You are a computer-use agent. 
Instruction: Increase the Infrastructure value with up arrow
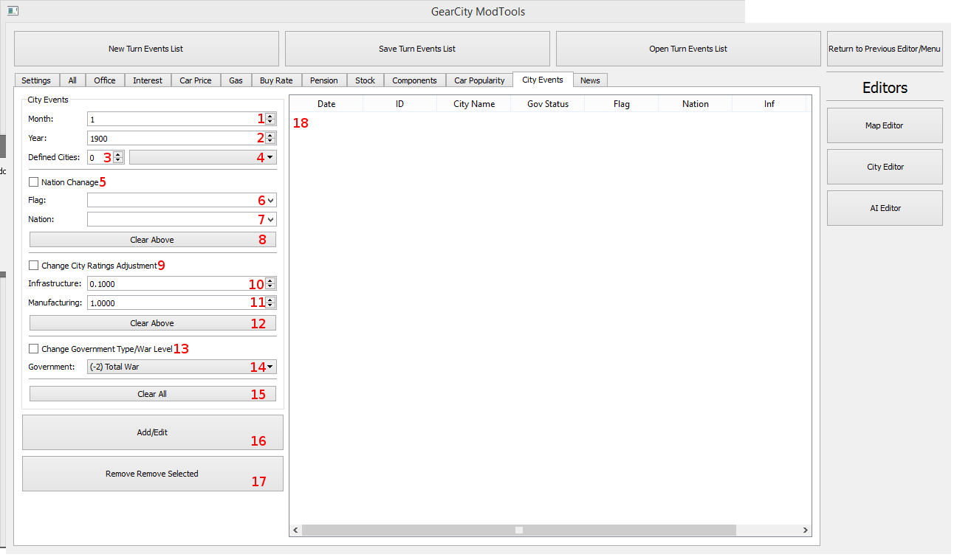point(270,280)
